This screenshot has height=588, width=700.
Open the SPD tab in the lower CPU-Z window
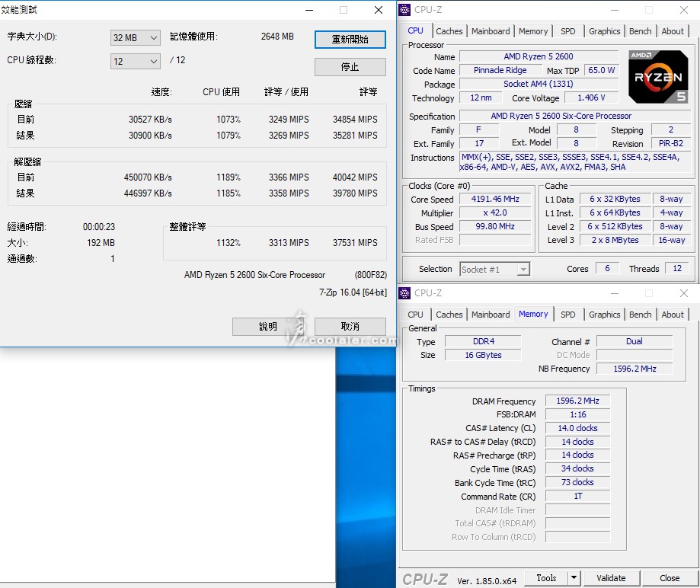coord(568,315)
